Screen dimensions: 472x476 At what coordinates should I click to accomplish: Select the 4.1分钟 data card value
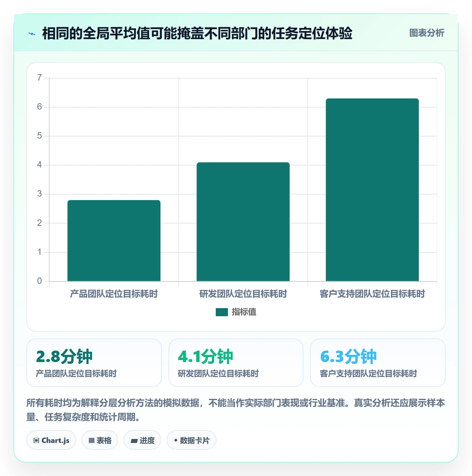coord(205,357)
